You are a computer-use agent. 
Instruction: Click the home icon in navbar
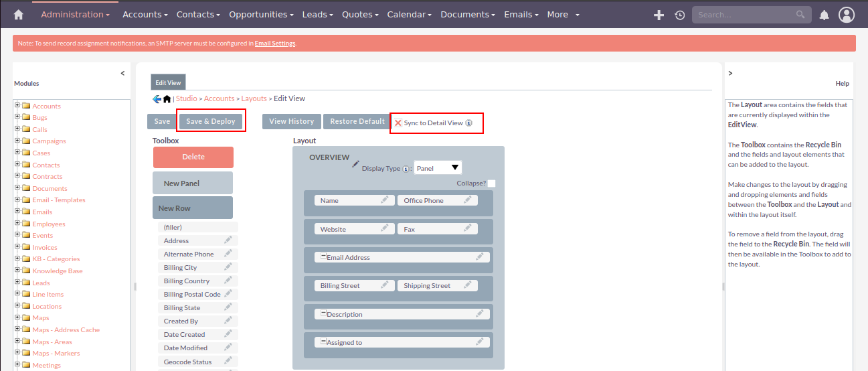click(18, 15)
